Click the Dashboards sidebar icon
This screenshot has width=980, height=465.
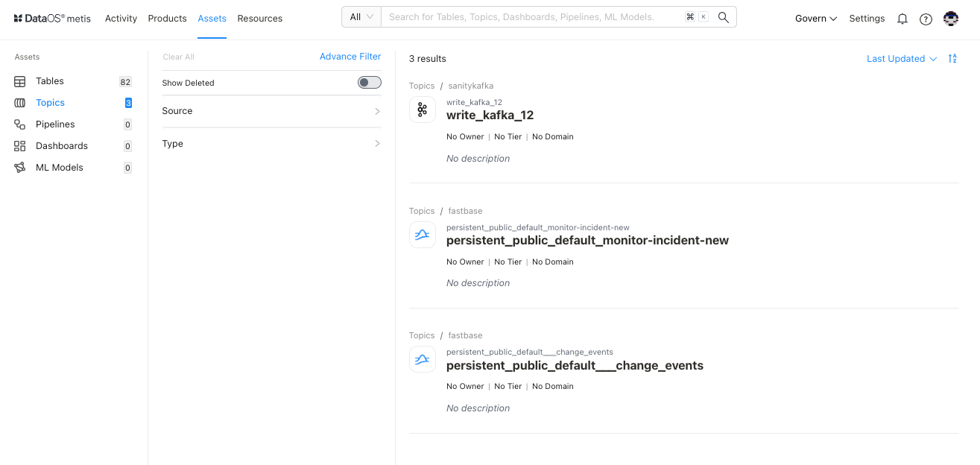[20, 146]
